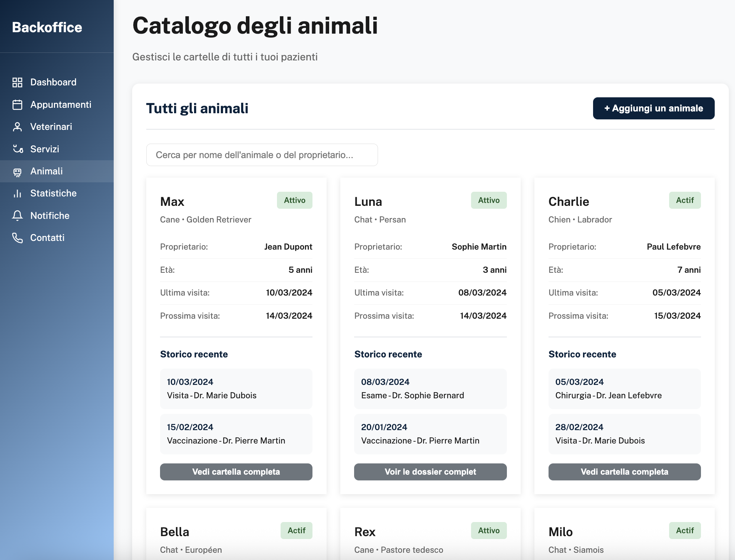Click the Statistiche bar chart icon
Image resolution: width=735 pixels, height=560 pixels.
click(x=17, y=194)
